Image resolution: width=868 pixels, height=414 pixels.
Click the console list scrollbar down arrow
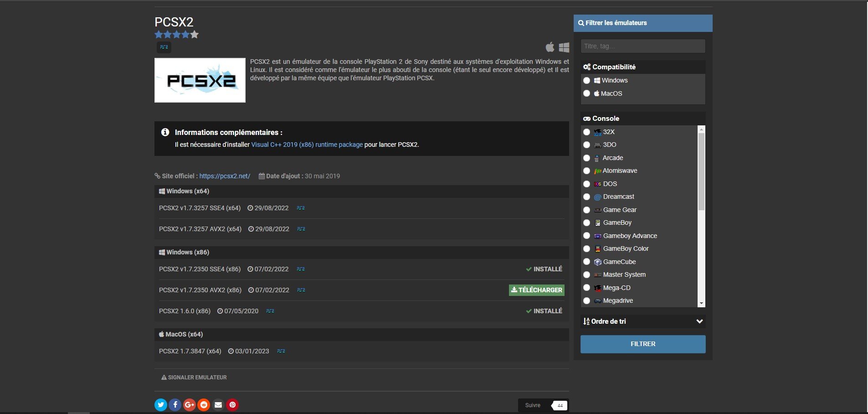pyautogui.click(x=701, y=303)
